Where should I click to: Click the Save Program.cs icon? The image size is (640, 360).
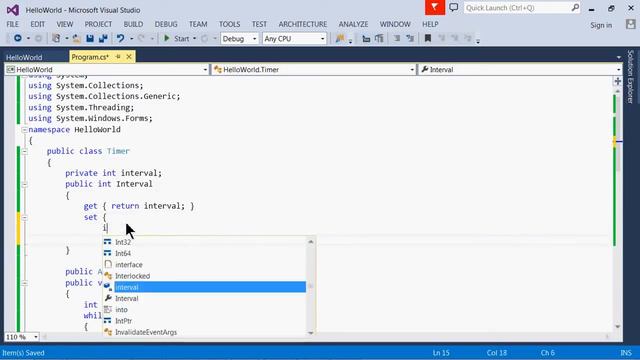(90, 38)
